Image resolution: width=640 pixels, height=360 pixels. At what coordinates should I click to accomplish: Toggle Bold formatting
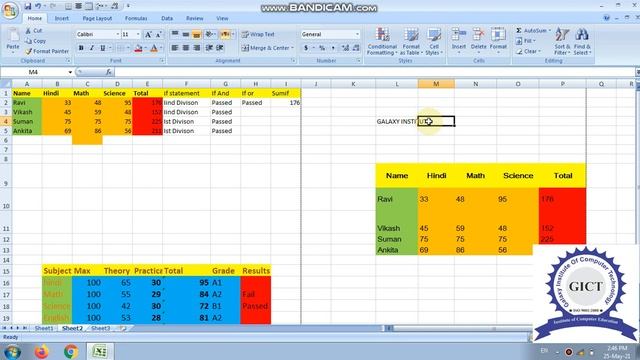coord(81,48)
